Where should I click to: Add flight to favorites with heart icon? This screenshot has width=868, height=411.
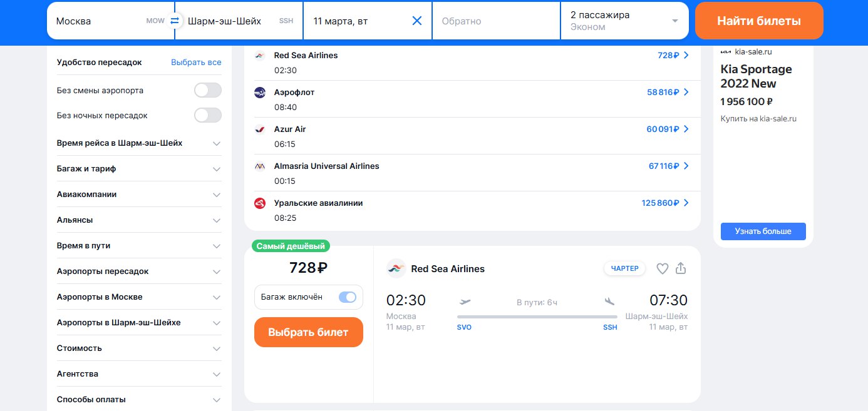[x=662, y=268]
